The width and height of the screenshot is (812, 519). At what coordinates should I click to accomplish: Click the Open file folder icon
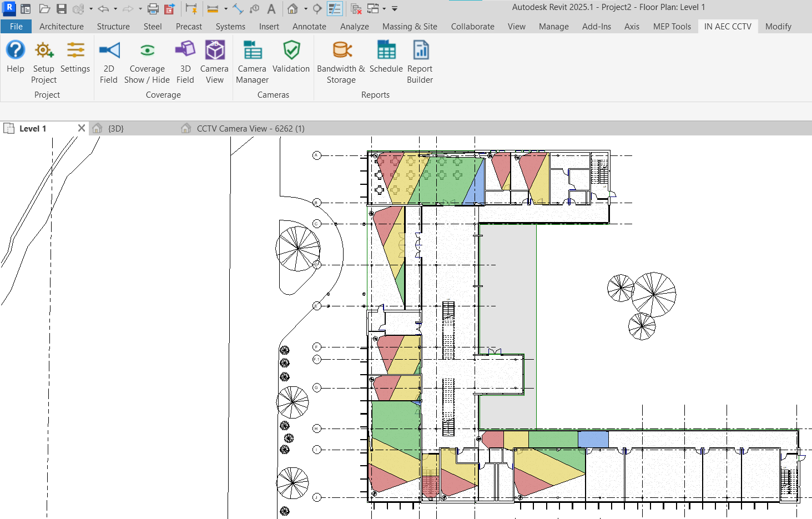45,9
